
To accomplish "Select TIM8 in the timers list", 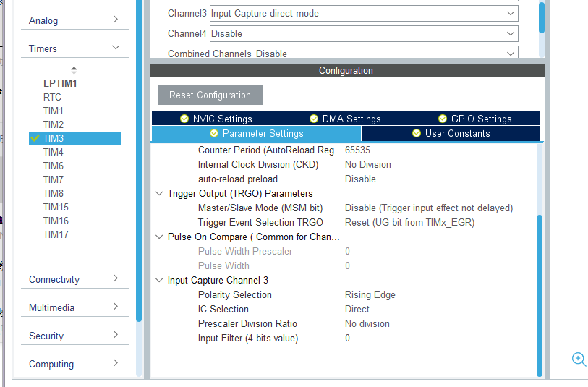I will [54, 194].
